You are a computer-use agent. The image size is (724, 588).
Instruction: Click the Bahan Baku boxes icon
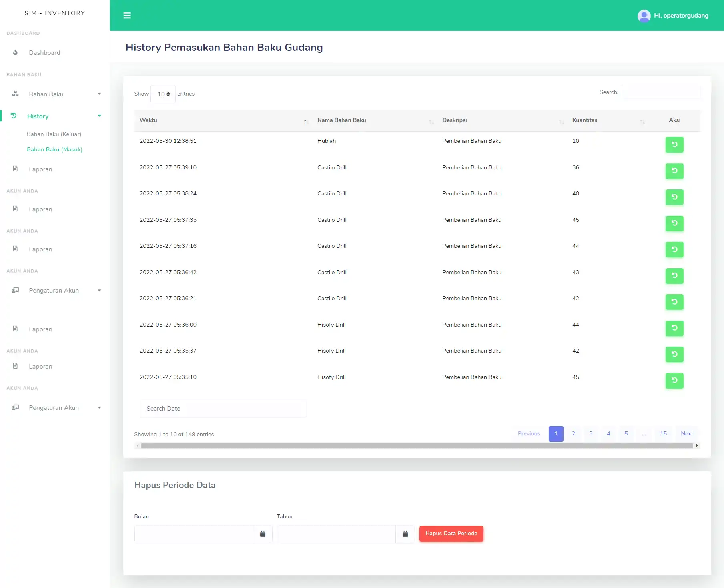coord(15,94)
